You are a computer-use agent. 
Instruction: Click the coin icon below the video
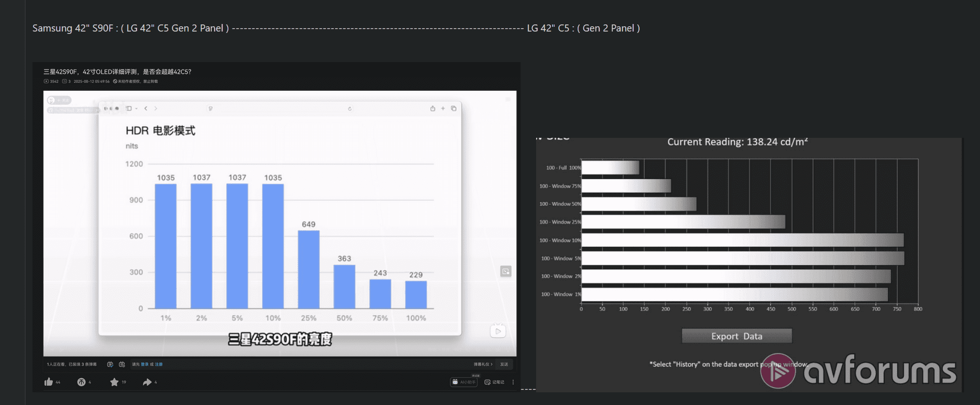tap(81, 382)
